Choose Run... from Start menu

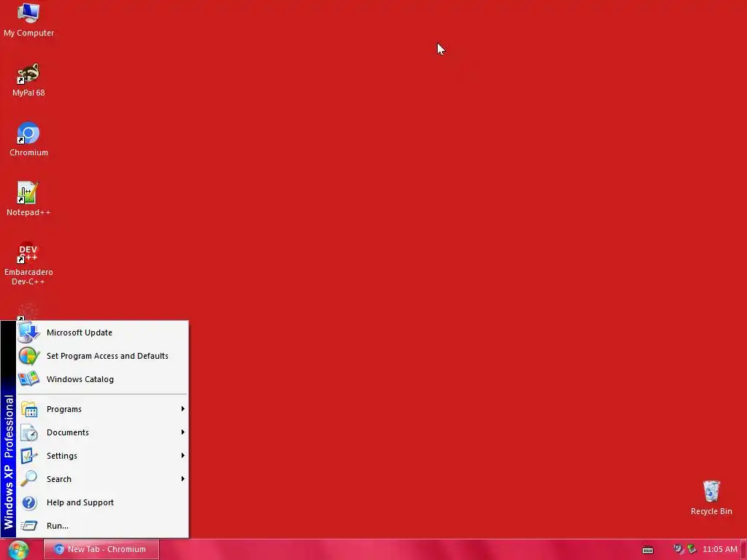102,526
